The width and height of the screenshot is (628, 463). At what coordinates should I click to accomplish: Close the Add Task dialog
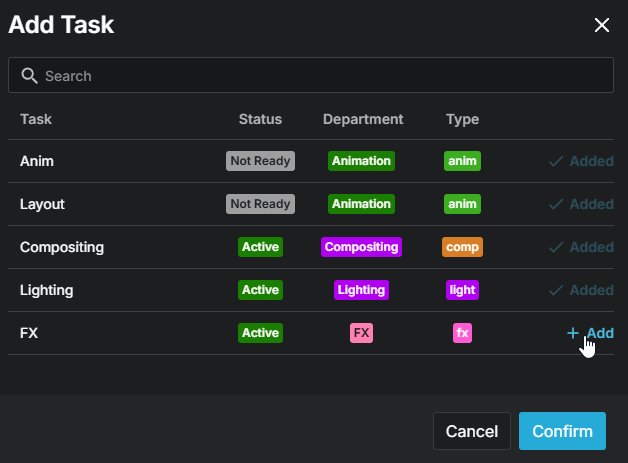click(x=602, y=25)
